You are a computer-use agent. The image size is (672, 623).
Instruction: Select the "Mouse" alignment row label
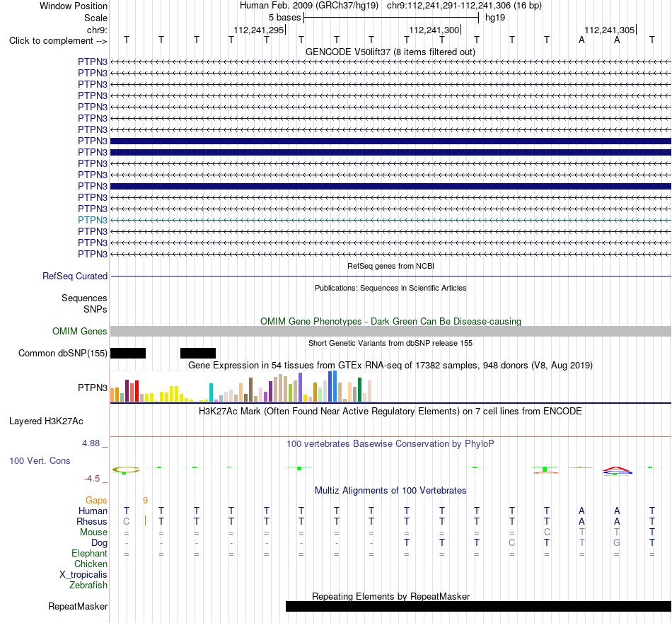tap(93, 532)
